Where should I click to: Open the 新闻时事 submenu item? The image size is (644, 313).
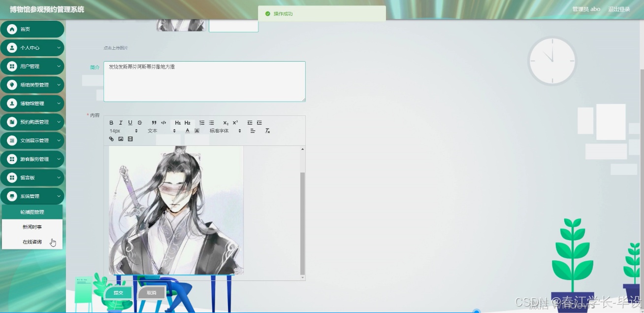coord(32,227)
